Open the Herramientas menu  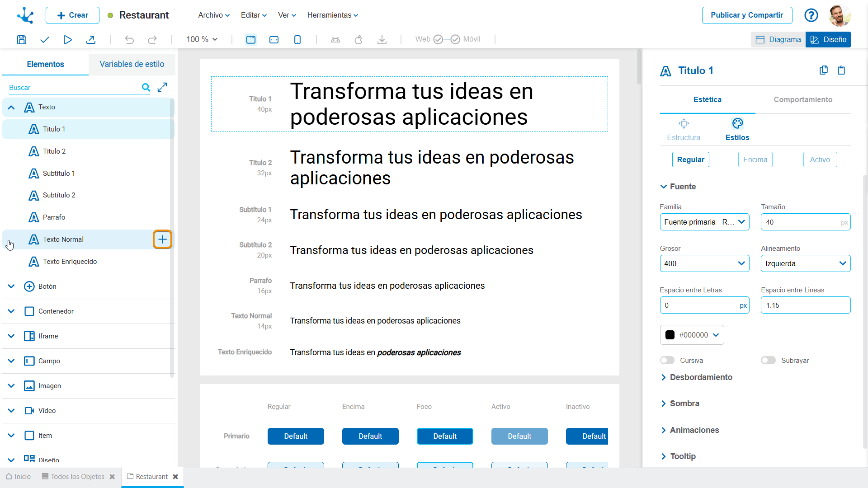click(332, 15)
